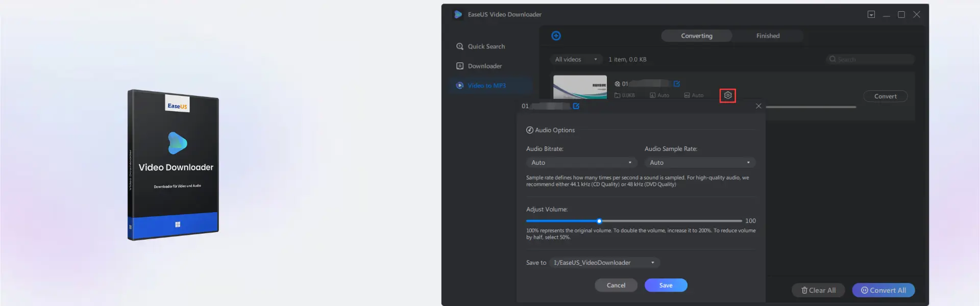This screenshot has height=306, width=980.
Task: Expand the Save to path dropdown
Action: coord(605,263)
